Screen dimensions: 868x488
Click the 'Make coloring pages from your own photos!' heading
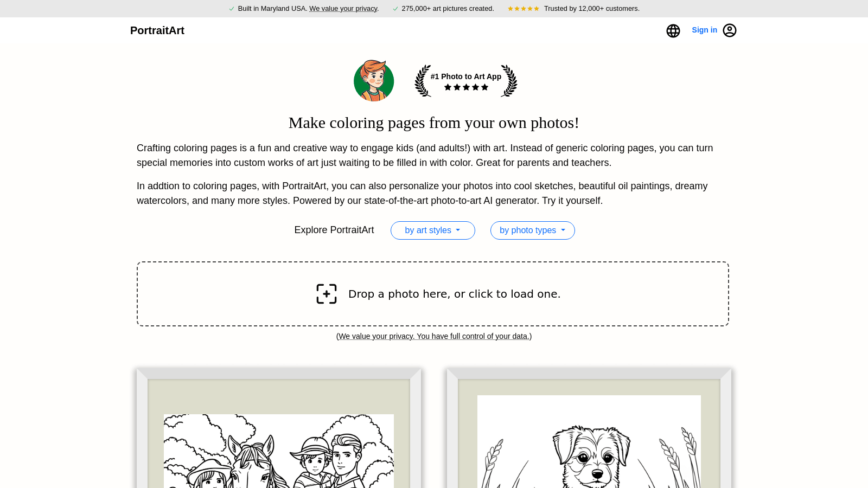pyautogui.click(x=434, y=123)
